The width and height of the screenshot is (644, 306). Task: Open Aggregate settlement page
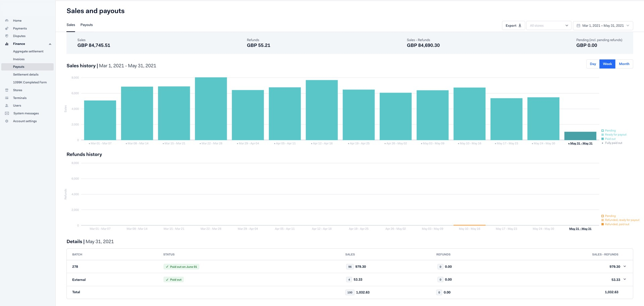(28, 52)
